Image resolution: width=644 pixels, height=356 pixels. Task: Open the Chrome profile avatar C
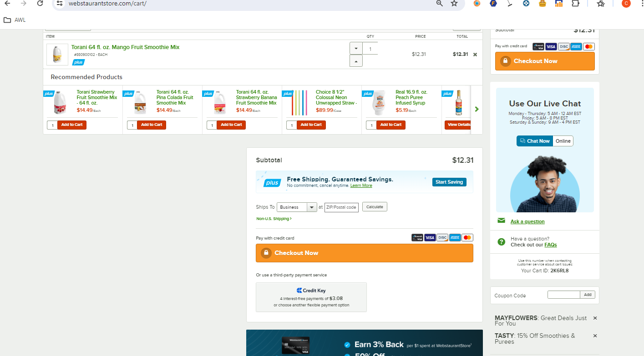point(626,3)
